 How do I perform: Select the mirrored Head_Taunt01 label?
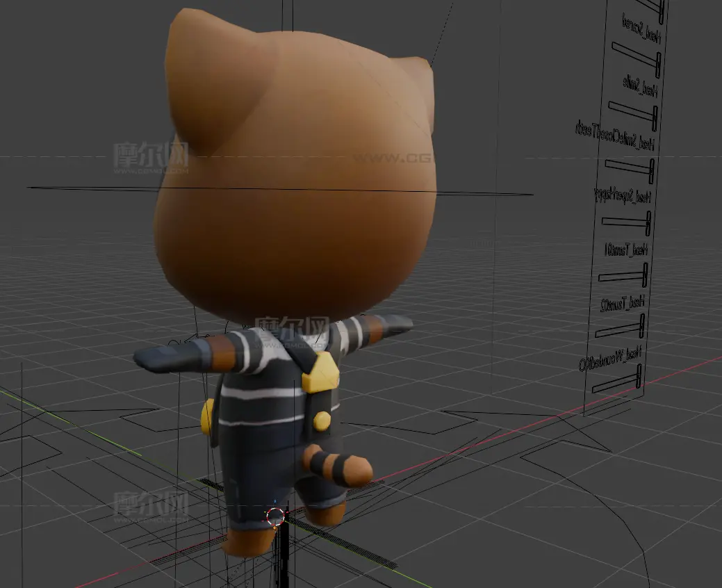[626, 250]
